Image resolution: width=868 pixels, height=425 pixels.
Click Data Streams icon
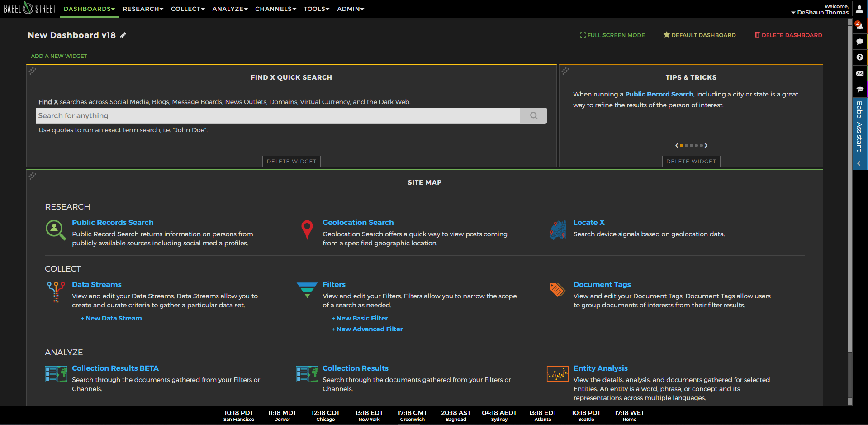click(x=56, y=292)
